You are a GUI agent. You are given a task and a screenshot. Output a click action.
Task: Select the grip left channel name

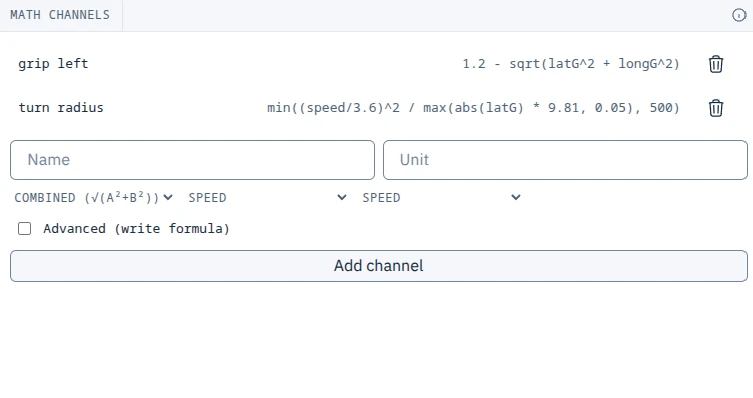pyautogui.click(x=53, y=64)
